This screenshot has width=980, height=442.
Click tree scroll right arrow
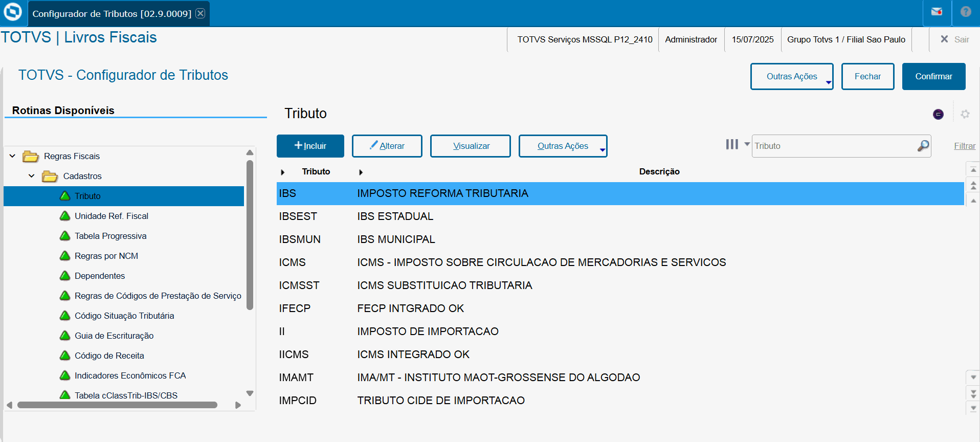238,405
